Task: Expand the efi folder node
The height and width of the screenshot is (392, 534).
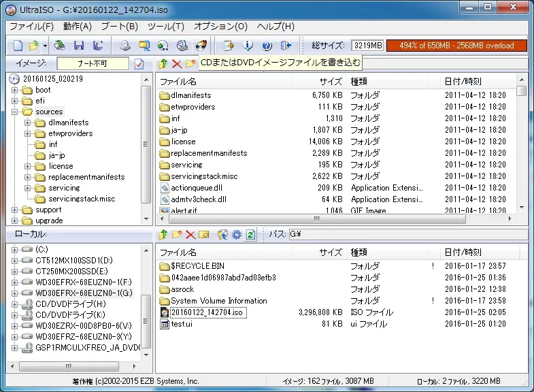Action: click(15, 101)
